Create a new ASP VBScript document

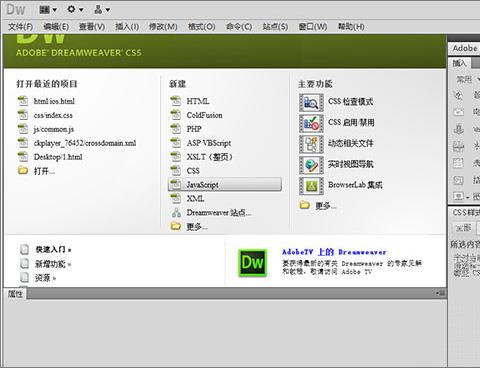click(209, 143)
